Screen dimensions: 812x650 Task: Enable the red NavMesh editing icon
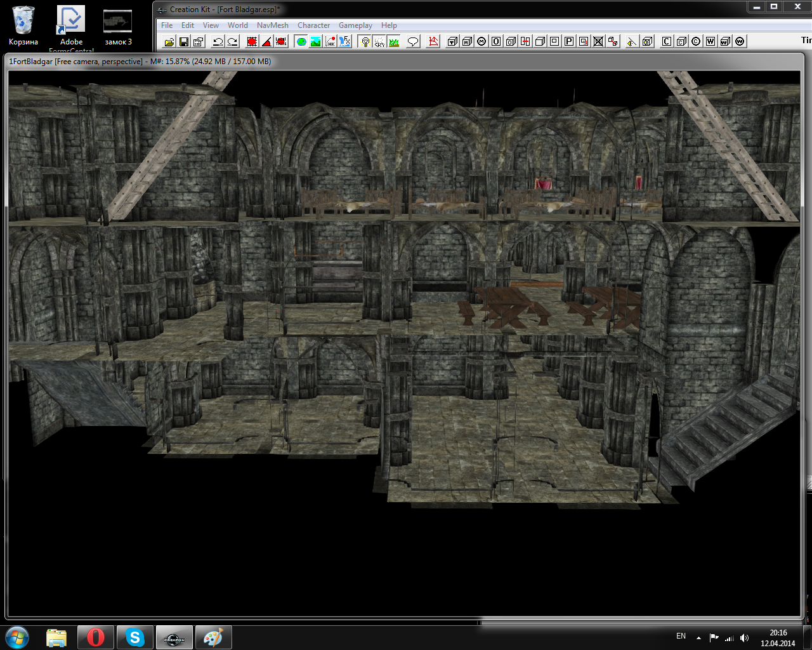click(x=433, y=41)
